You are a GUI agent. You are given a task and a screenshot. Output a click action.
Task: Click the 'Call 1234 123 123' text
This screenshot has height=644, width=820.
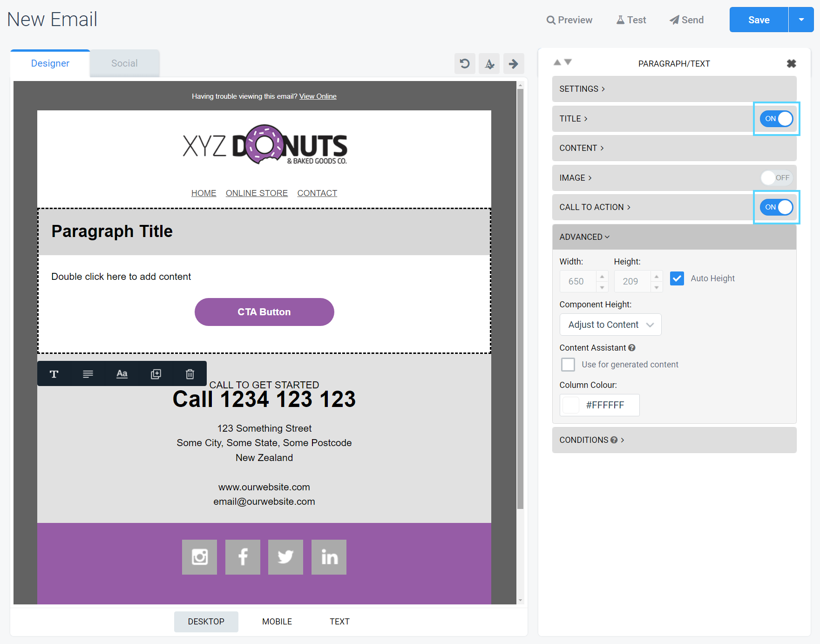pos(264,400)
